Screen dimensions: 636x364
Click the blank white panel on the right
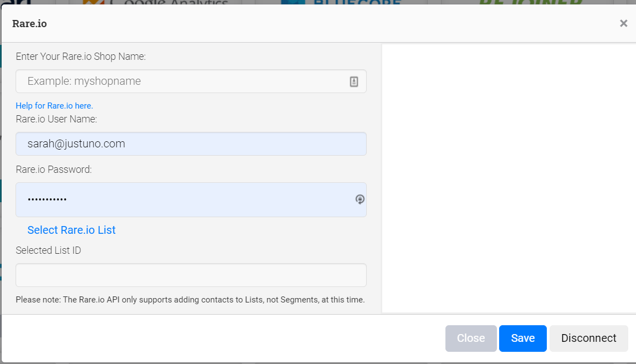tap(509, 178)
